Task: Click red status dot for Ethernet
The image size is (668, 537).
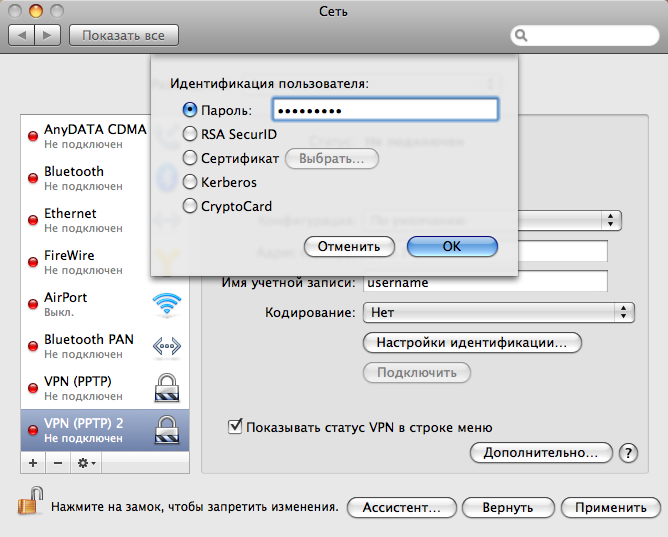Action: tap(33, 220)
